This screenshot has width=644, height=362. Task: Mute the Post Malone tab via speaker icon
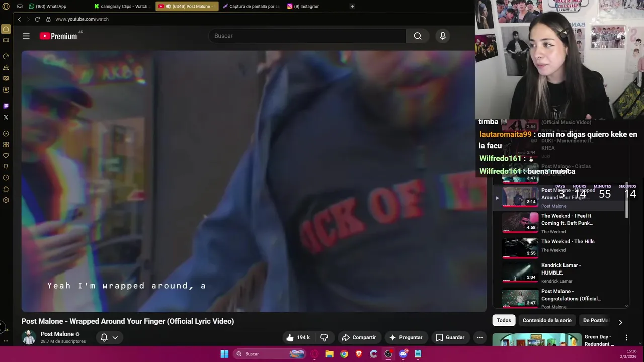pos(168,6)
